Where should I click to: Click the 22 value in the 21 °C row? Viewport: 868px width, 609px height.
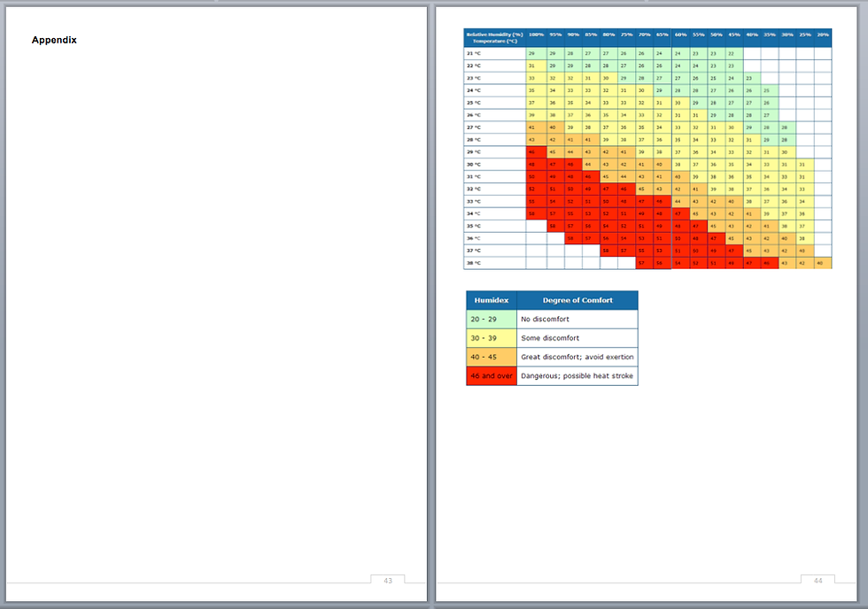point(734,54)
